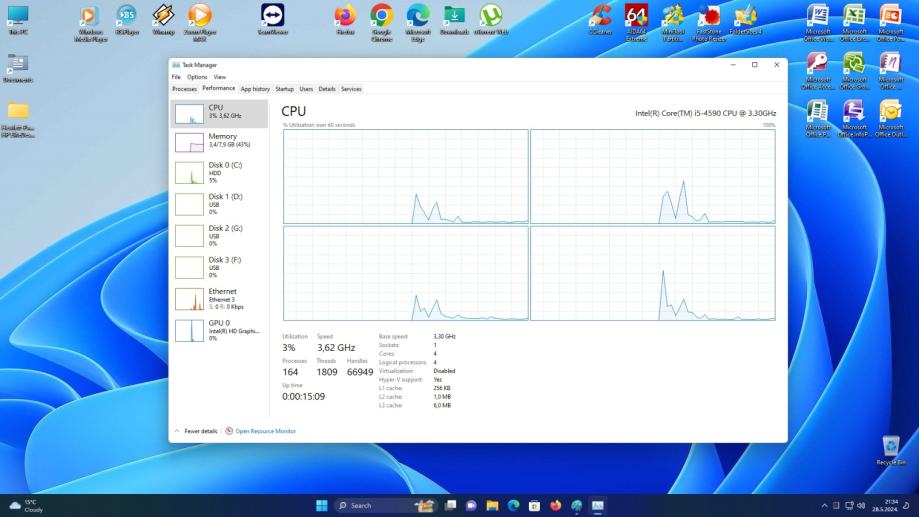This screenshot has height=517, width=919.
Task: Select This PC desktop icon
Action: tap(18, 20)
